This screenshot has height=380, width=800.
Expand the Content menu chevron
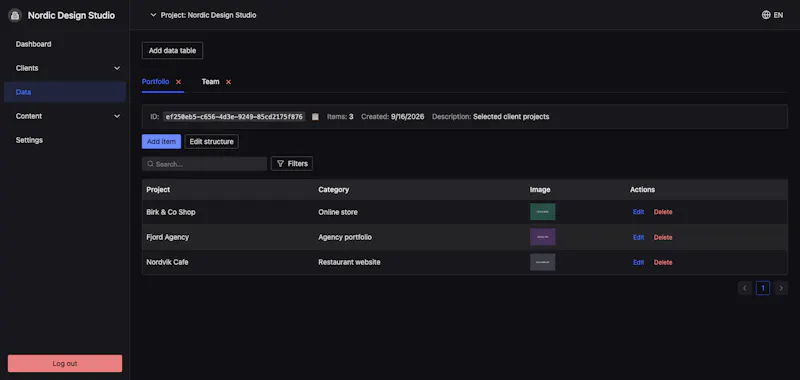(117, 116)
